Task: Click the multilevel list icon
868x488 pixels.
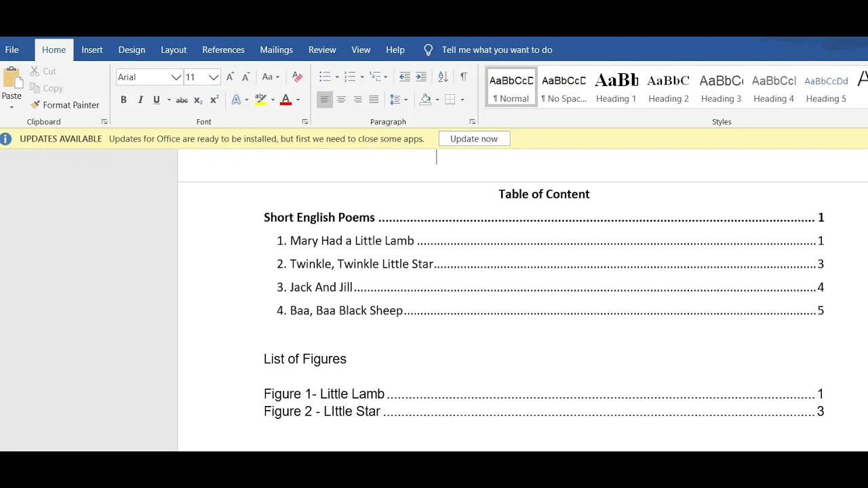Action: click(x=374, y=77)
